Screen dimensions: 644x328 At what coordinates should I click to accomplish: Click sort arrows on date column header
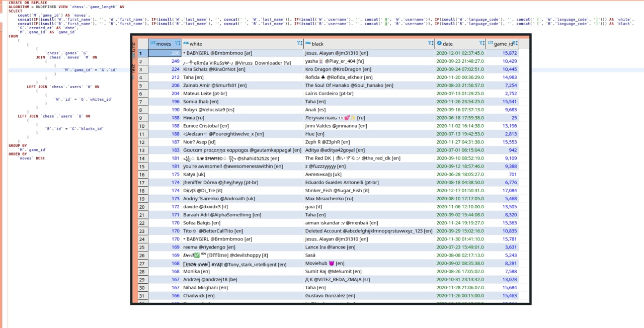(484, 43)
